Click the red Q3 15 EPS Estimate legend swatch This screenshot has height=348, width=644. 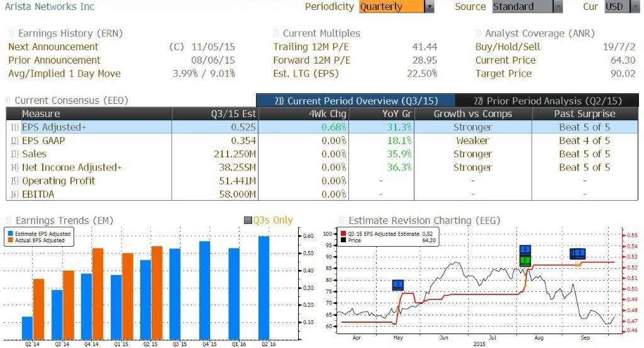tap(343, 233)
